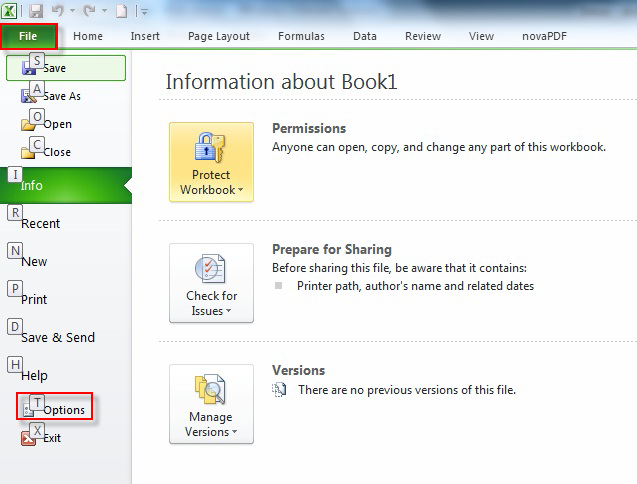637x484 pixels.
Task: Click the red Exit icon
Action: coord(28,438)
